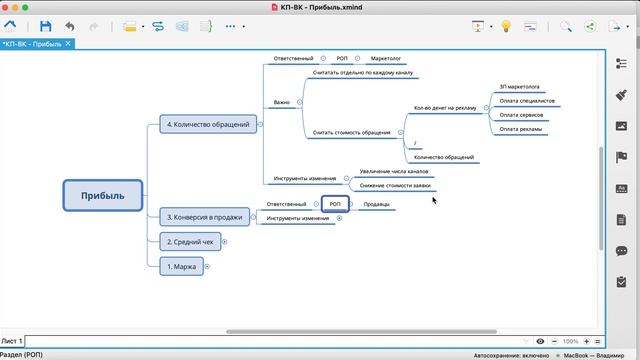
Task: Select the central topic Прибыль
Action: pyautogui.click(x=103, y=196)
